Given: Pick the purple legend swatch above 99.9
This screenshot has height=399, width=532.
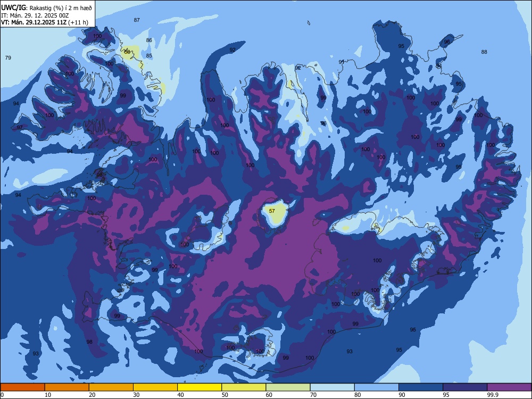Looking at the screenshot, I should coord(509,387).
